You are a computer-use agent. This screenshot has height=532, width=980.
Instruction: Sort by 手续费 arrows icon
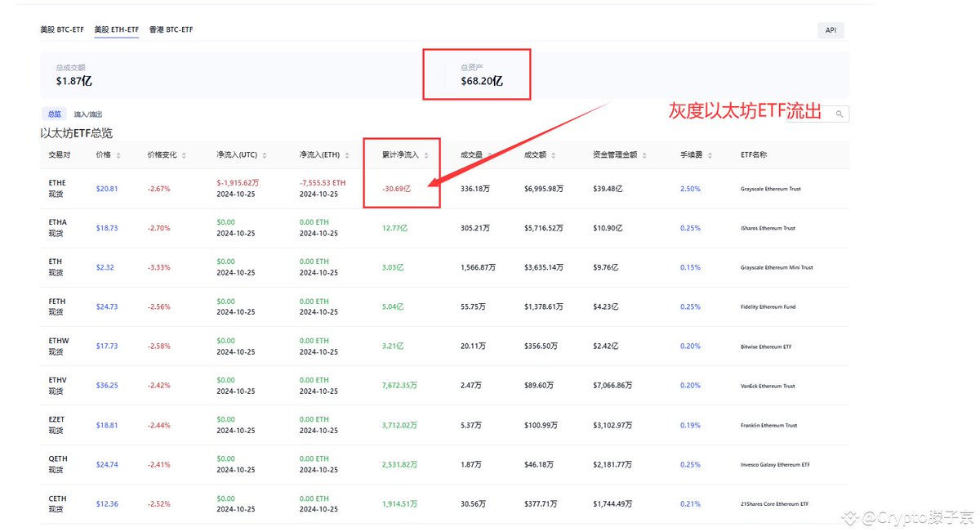point(709,155)
